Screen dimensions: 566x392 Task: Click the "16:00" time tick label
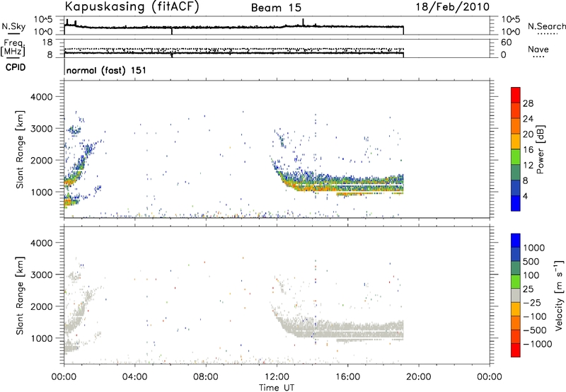tap(347, 377)
